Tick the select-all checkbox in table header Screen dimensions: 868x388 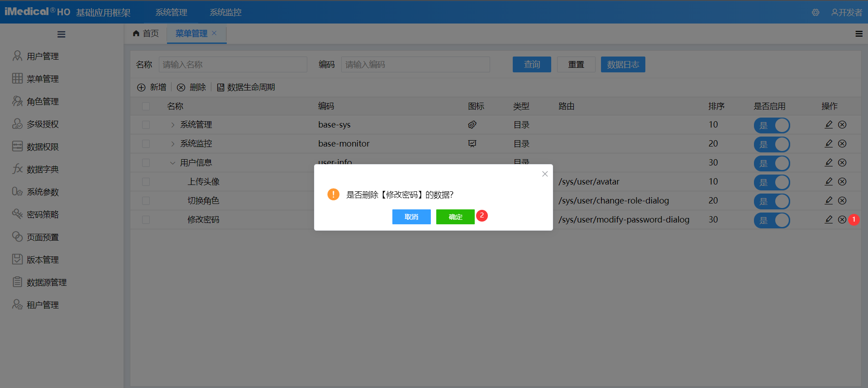click(146, 106)
